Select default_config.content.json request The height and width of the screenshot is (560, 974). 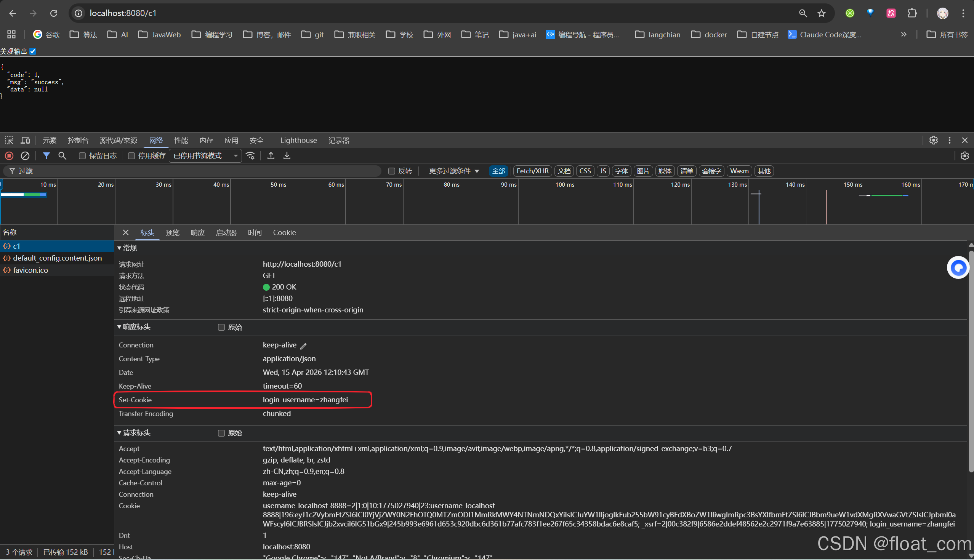pos(57,258)
